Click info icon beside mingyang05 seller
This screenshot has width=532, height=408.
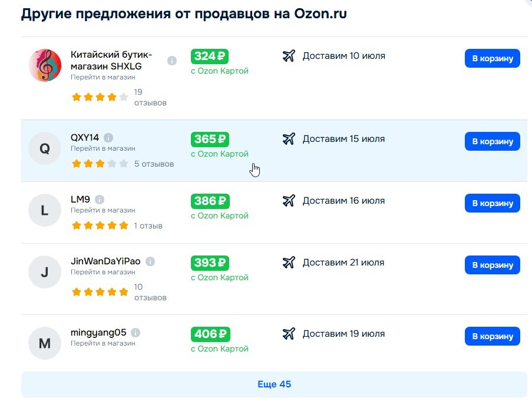[136, 333]
